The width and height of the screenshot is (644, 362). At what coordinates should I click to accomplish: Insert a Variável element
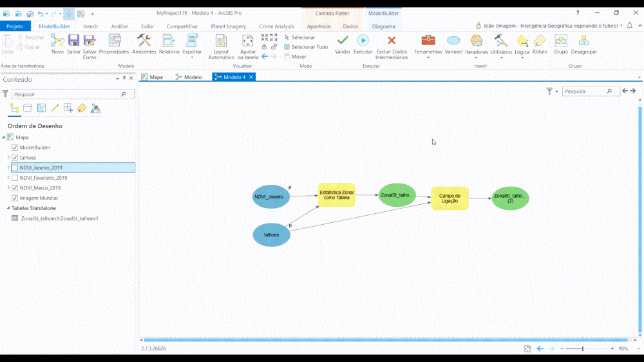(453, 41)
